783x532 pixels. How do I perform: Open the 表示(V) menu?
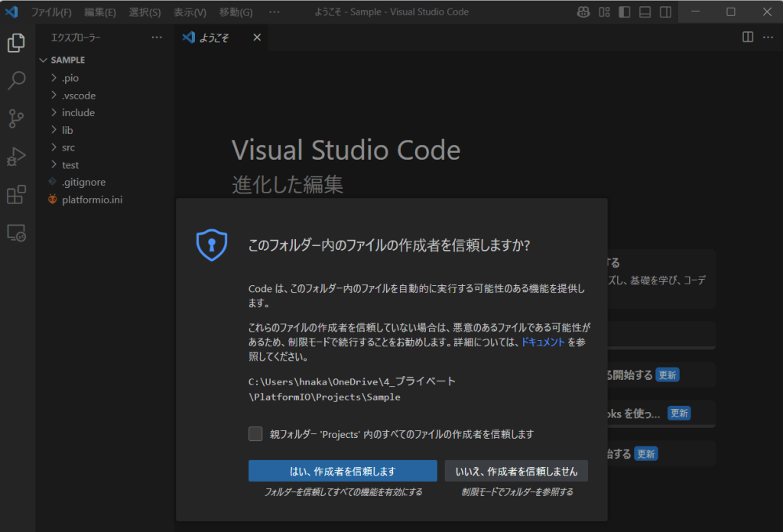[190, 12]
